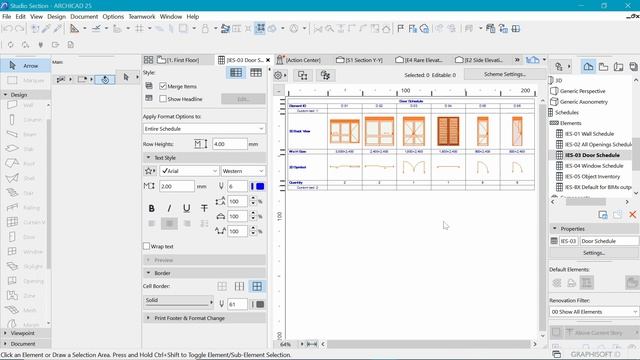Close the IES-03 Door Schedule tab
Viewport: 640px width, 360px height.
coord(268,60)
